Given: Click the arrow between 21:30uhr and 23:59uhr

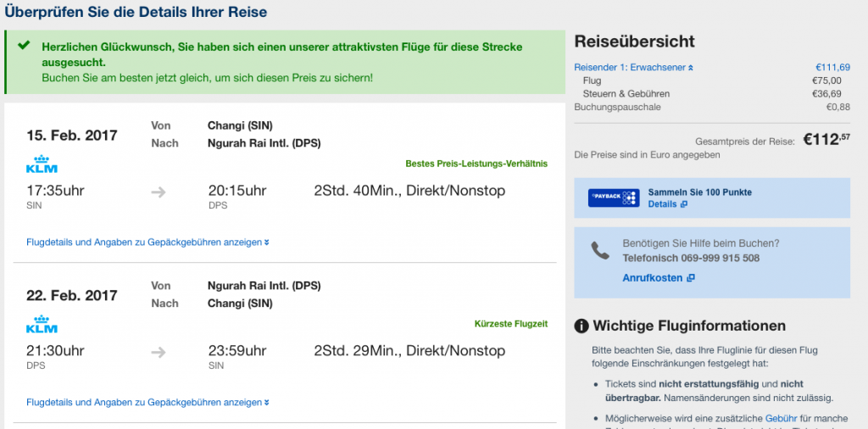Looking at the screenshot, I should click(159, 351).
